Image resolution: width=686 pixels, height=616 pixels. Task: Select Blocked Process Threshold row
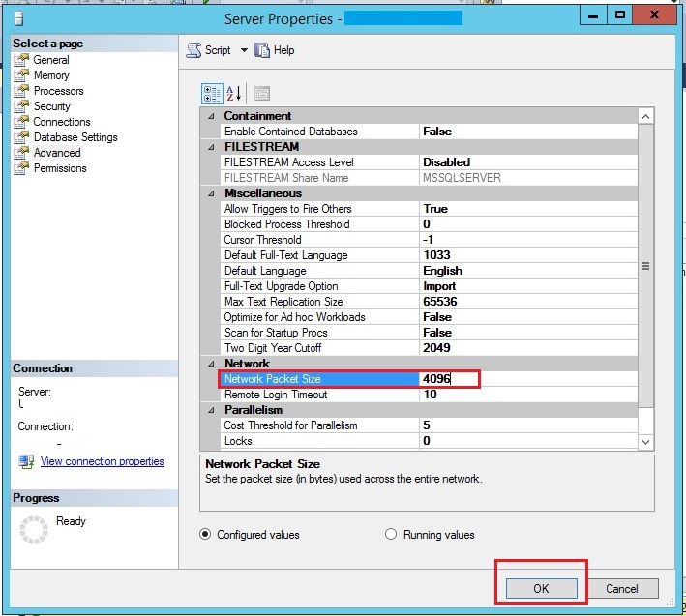coord(430,224)
